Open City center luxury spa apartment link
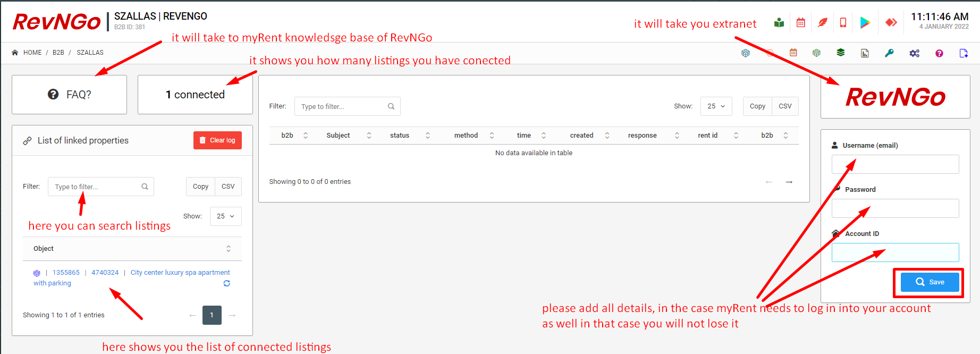Screen dimensions: 980x354 click(x=180, y=273)
